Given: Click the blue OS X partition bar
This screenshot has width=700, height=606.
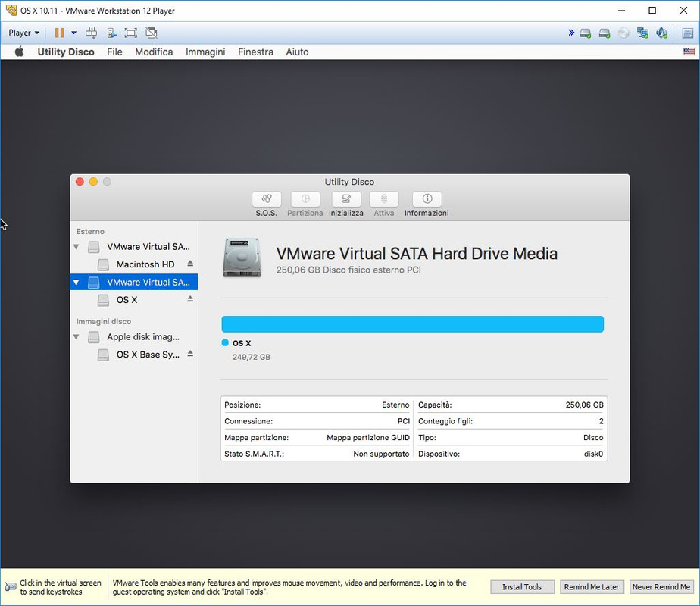Looking at the screenshot, I should 412,324.
